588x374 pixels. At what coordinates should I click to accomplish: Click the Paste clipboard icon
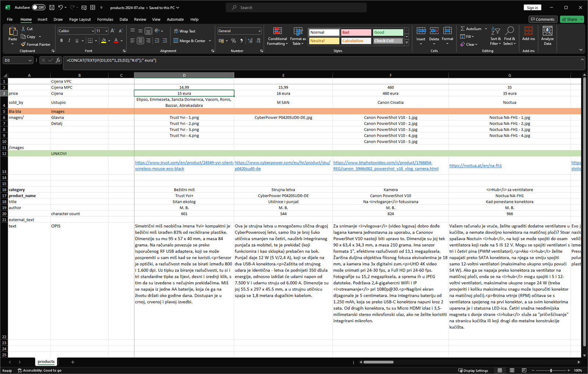click(x=12, y=32)
